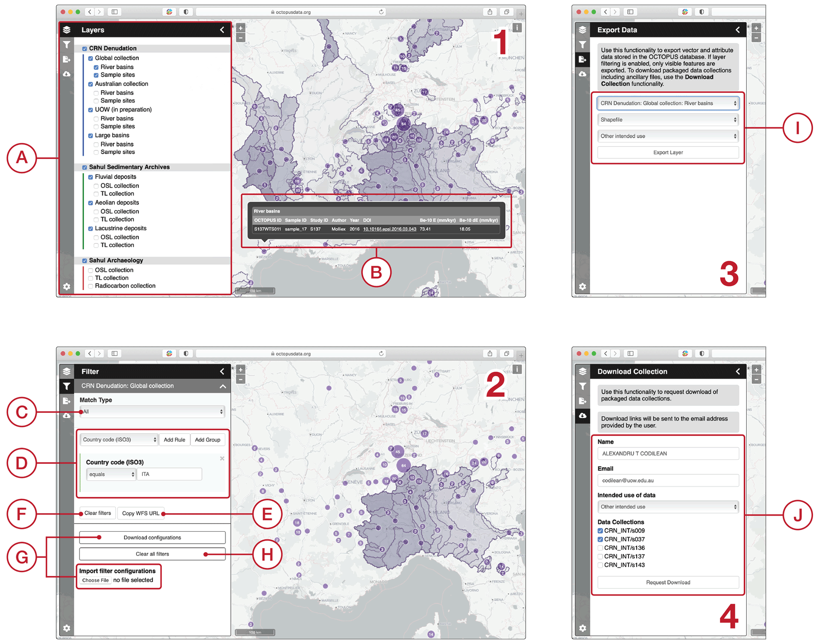The width and height of the screenshot is (820, 644).
Task: Open the Match Type 'All' dropdown
Action: click(x=152, y=412)
